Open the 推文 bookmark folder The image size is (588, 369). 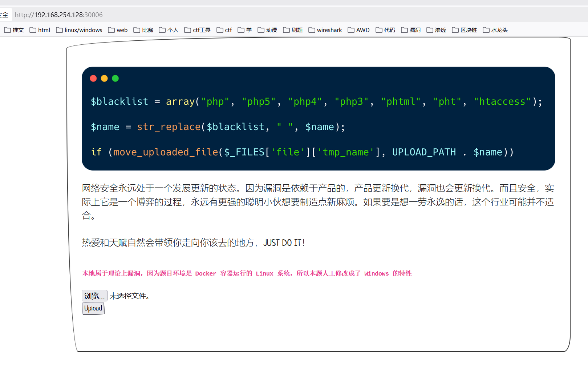tap(14, 30)
